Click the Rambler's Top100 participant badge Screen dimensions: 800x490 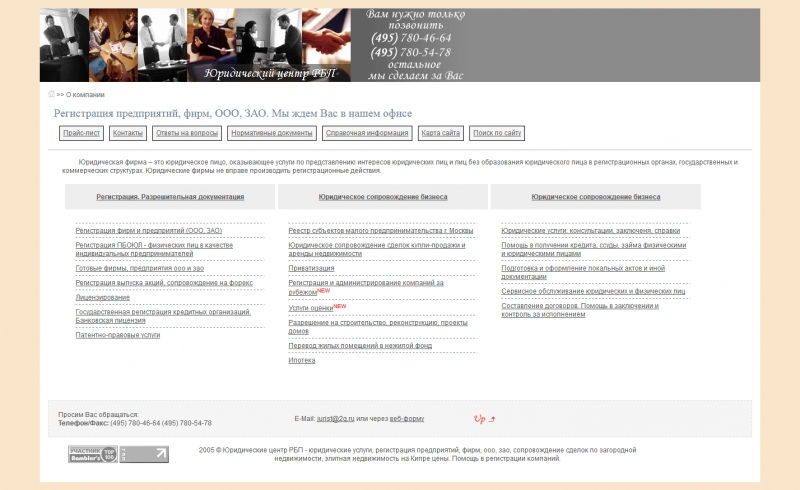tap(93, 454)
